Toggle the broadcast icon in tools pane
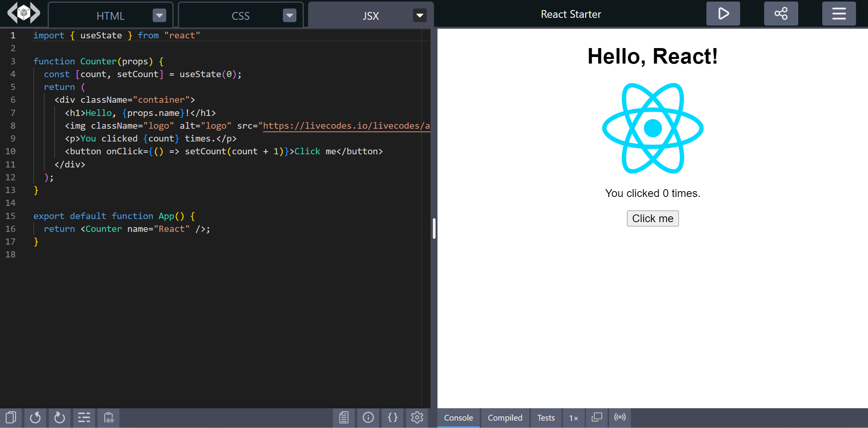 pyautogui.click(x=620, y=418)
